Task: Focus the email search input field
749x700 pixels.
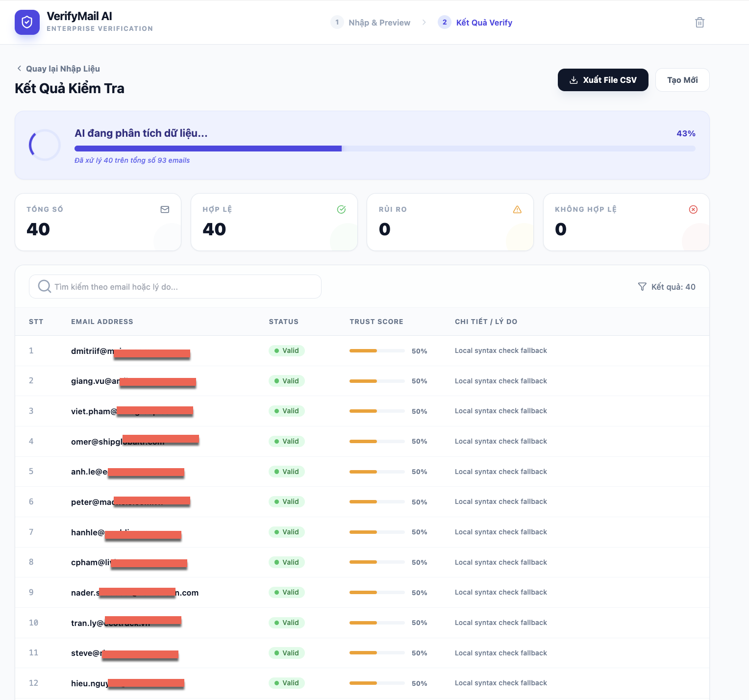Action: click(x=186, y=287)
